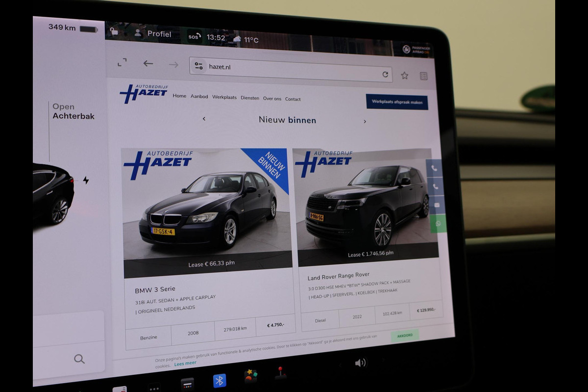Click 'Werkplaats afspraak maken' button
This screenshot has width=588, height=392.
(396, 102)
